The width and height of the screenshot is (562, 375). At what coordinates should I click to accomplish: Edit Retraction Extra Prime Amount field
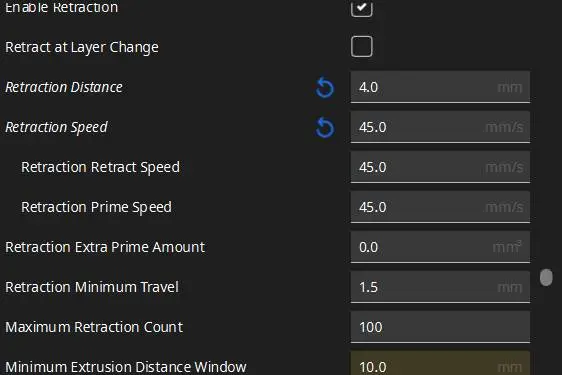[440, 247]
